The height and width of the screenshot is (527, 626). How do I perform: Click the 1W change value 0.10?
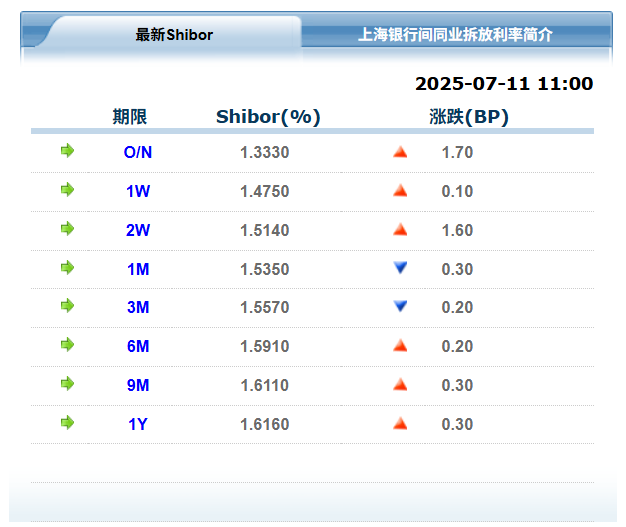[x=457, y=192]
